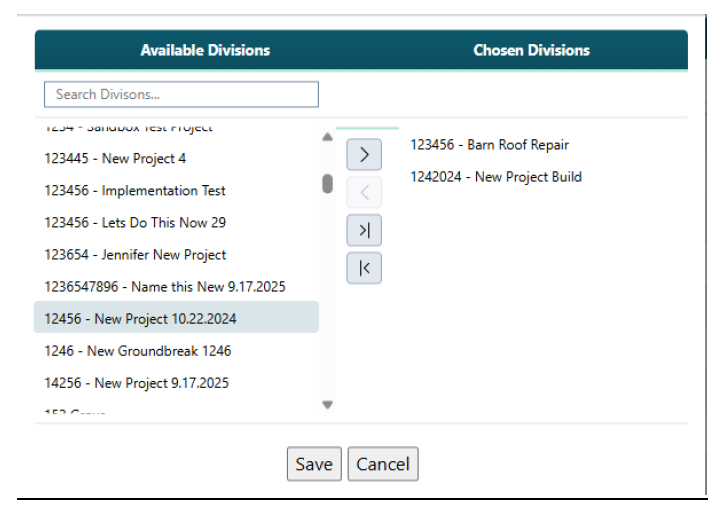719x507 pixels.
Task: Select 14256 - New Project 9.17.2025
Action: [137, 382]
